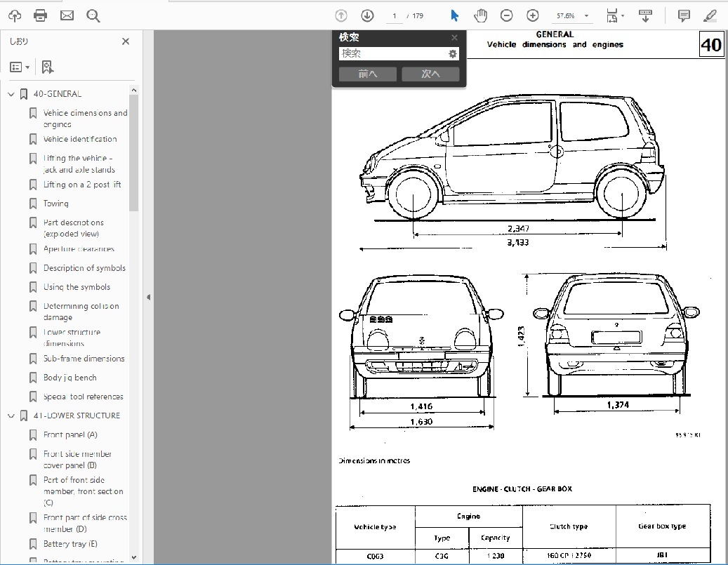Image resolution: width=728 pixels, height=565 pixels.
Task: Click the bookmark icon beside Towing
Action: click(33, 204)
